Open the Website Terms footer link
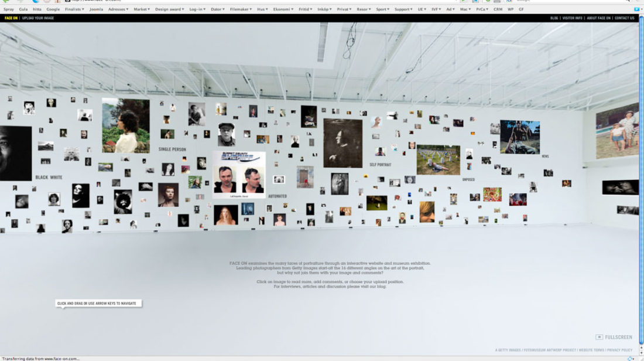This screenshot has height=361, width=644. 591,350
